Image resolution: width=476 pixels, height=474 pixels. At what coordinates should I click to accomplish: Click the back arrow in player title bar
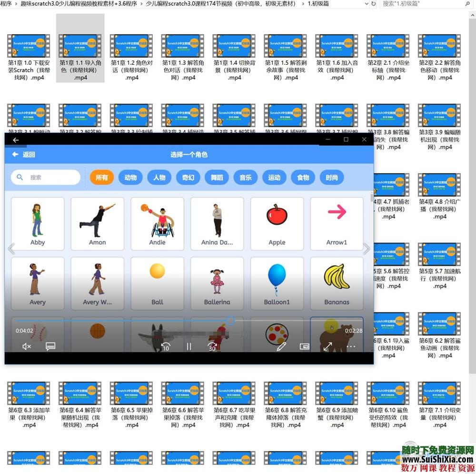click(16, 140)
